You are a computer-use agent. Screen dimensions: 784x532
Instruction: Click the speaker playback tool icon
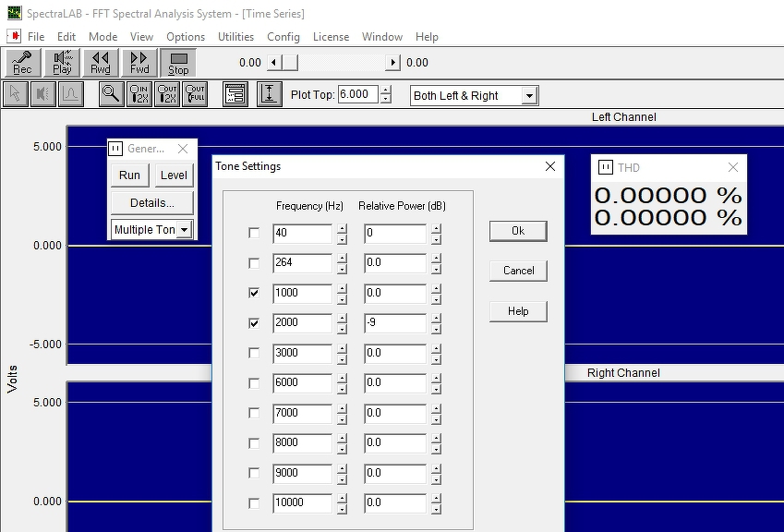(43, 94)
